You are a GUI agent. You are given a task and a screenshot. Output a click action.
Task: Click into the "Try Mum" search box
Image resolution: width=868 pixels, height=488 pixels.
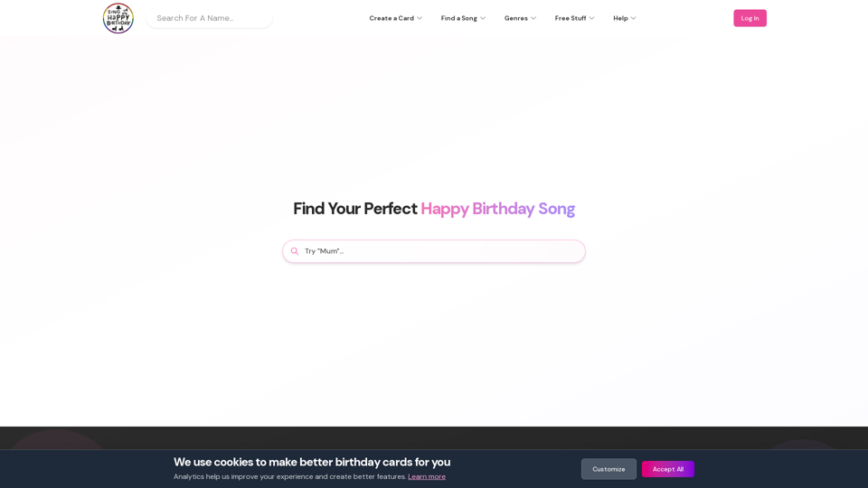(441, 251)
